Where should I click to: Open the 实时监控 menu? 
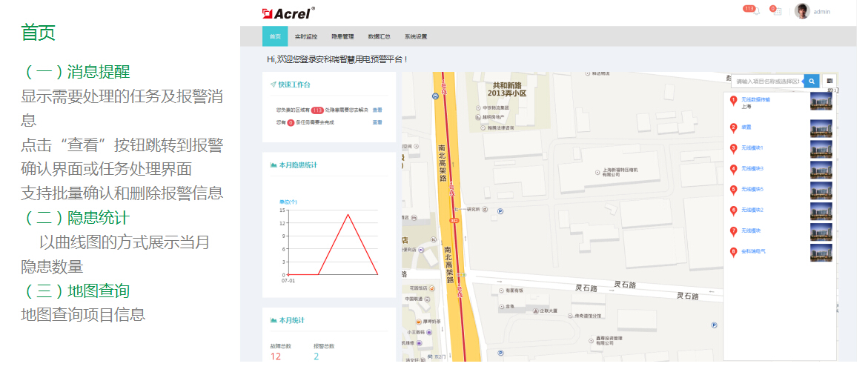coord(305,36)
